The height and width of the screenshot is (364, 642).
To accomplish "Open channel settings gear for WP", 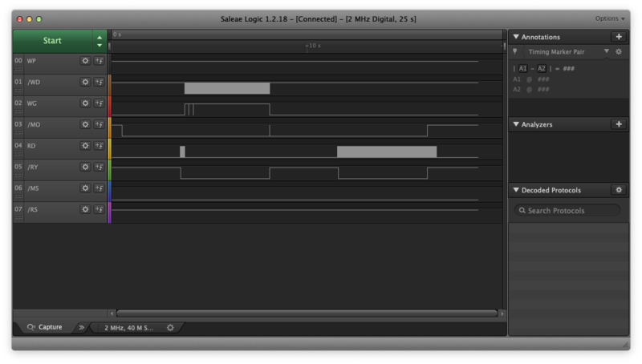I will tap(85, 60).
